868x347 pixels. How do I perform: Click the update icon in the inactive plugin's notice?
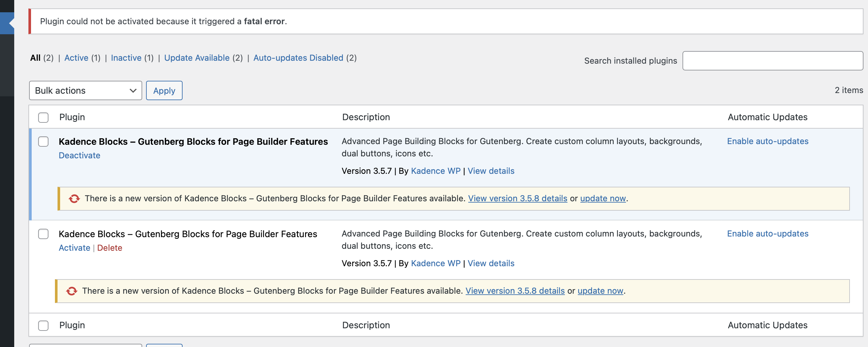[71, 291]
